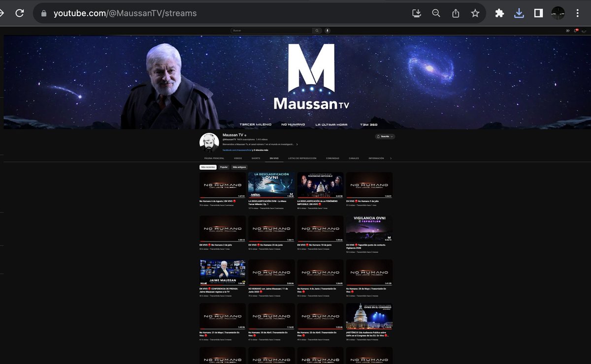Start voice search with the microphone icon

click(327, 30)
